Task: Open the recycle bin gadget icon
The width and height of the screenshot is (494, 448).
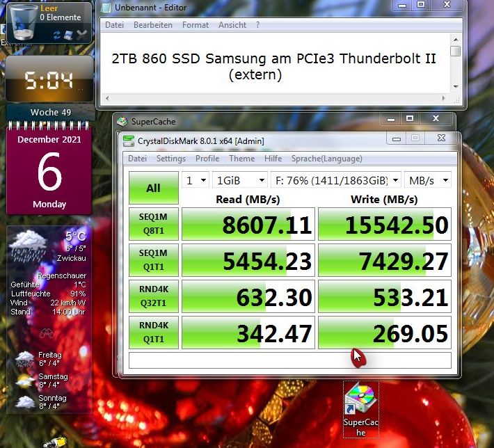Action: tap(22, 23)
